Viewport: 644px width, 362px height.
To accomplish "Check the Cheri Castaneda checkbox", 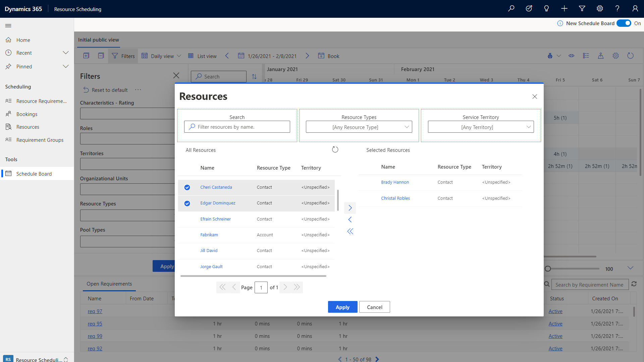I will (x=186, y=187).
